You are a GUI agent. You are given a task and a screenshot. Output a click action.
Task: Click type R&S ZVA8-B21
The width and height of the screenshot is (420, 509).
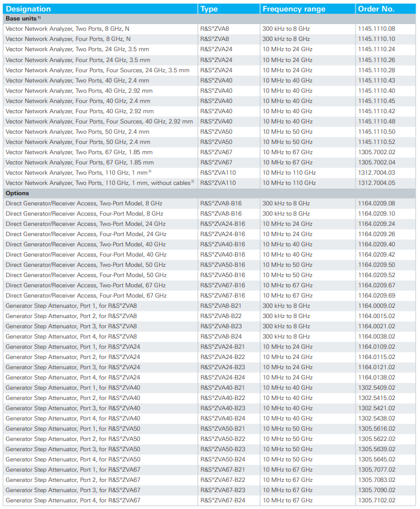221,306
